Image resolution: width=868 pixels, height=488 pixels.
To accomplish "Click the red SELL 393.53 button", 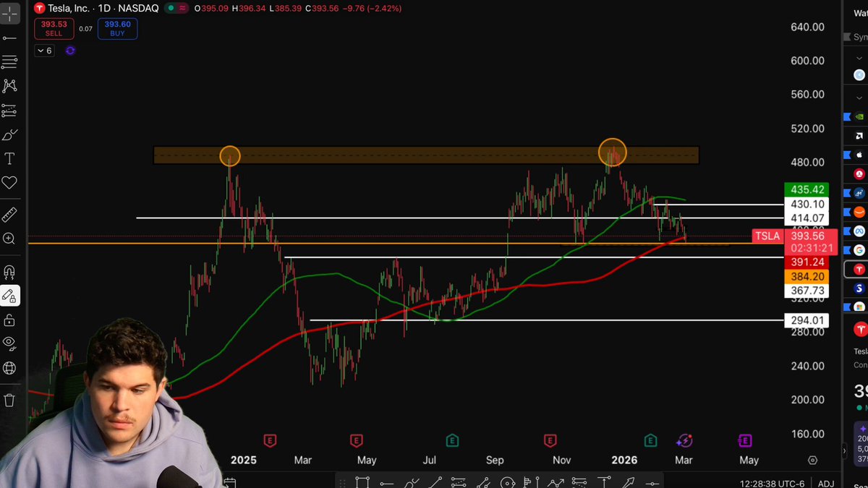I will click(x=54, y=28).
